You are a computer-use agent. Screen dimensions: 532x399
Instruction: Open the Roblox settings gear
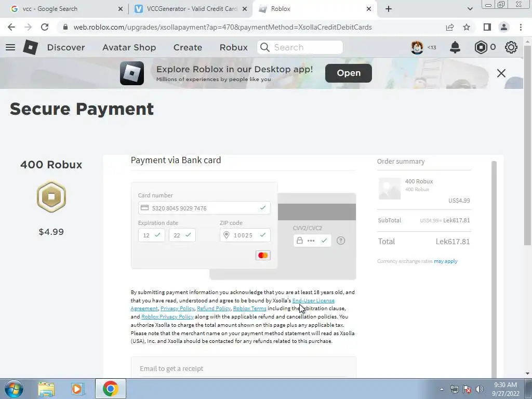511,47
